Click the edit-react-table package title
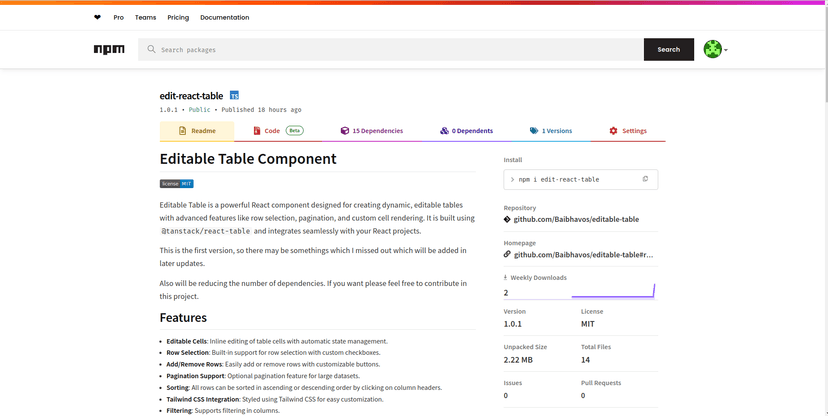Screen dimensions: 828x416 [x=191, y=96]
